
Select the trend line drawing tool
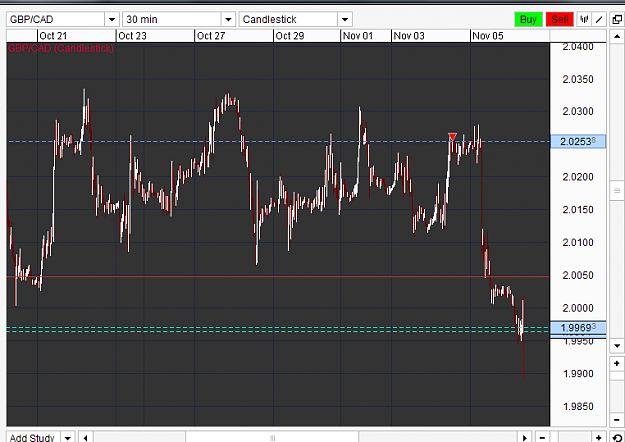pos(599,19)
